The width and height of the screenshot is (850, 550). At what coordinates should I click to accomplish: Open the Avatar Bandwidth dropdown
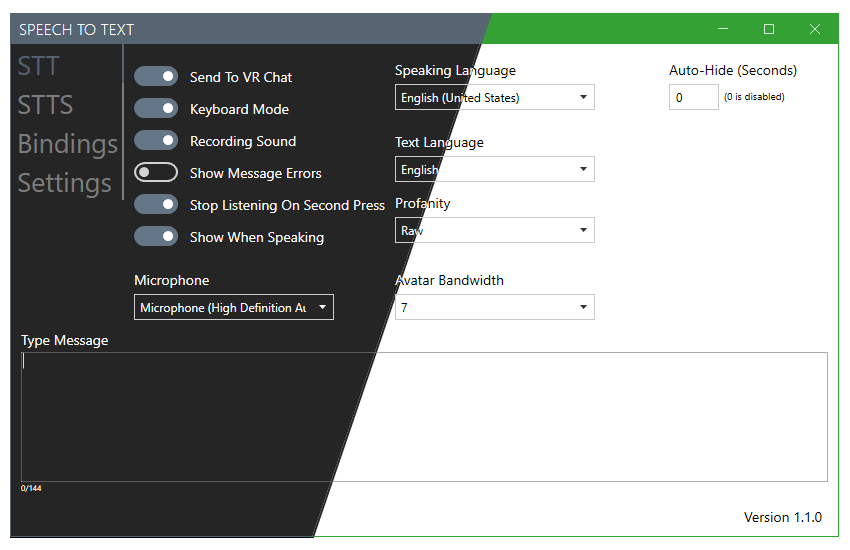[x=494, y=307]
